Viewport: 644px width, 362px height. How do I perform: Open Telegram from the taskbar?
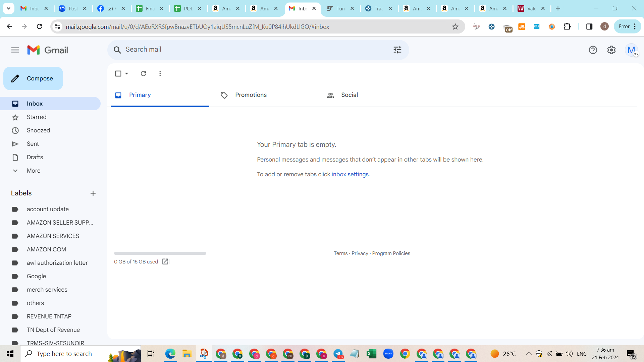338,354
